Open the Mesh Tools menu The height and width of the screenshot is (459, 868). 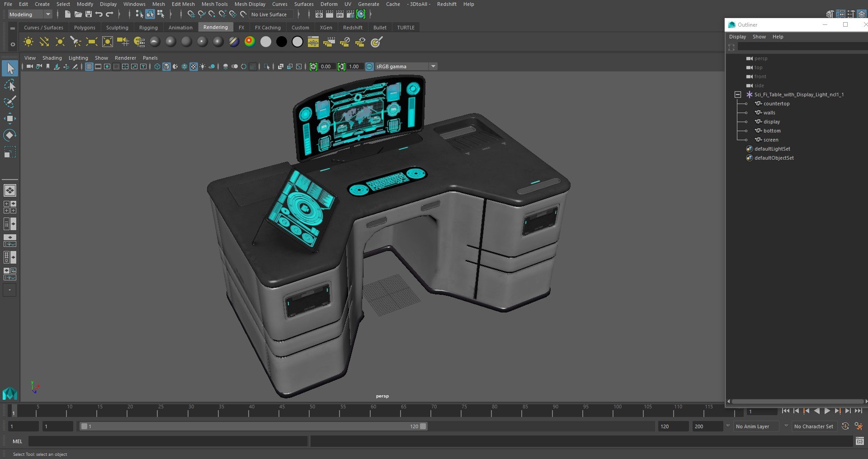214,4
